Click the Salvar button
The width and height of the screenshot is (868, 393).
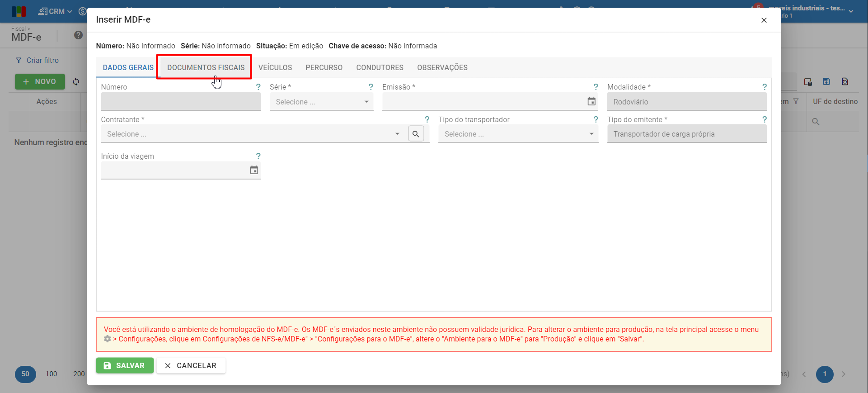[x=125, y=365]
